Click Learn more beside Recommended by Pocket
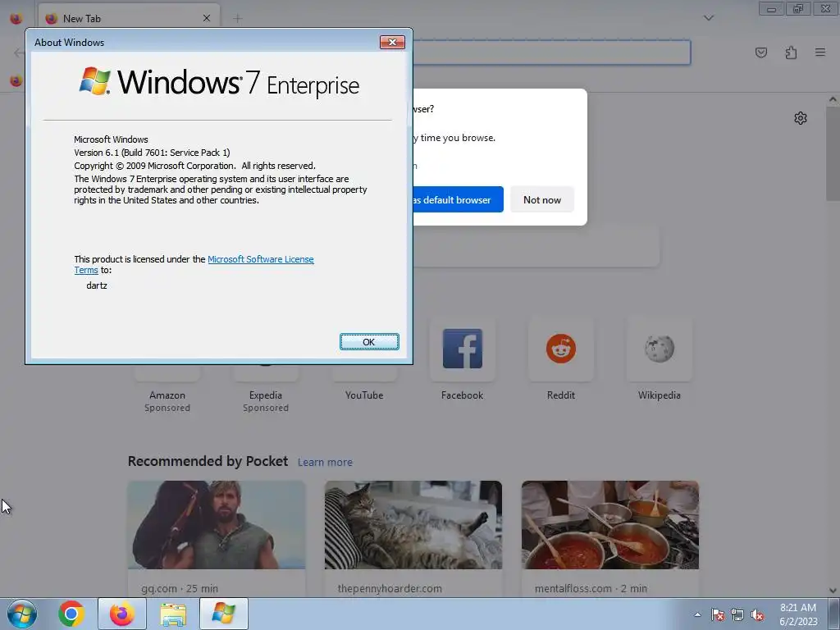The image size is (840, 630). [x=325, y=463]
